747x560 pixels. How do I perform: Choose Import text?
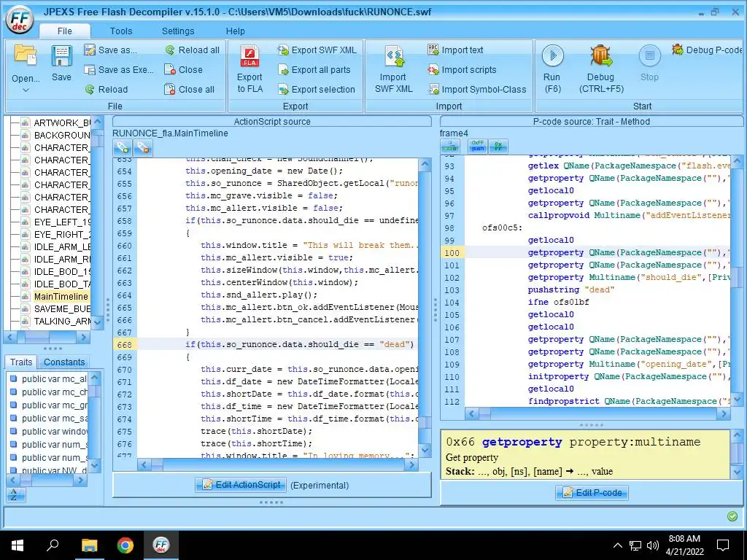pyautogui.click(x=455, y=50)
